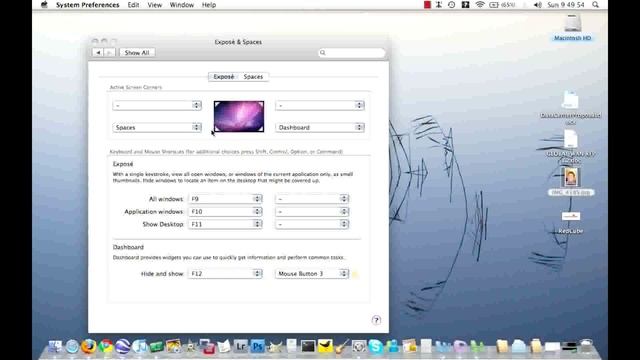Image resolution: width=640 pixels, height=360 pixels.
Task: Open All windows mouse shortcut dropdown
Action: pos(312,199)
